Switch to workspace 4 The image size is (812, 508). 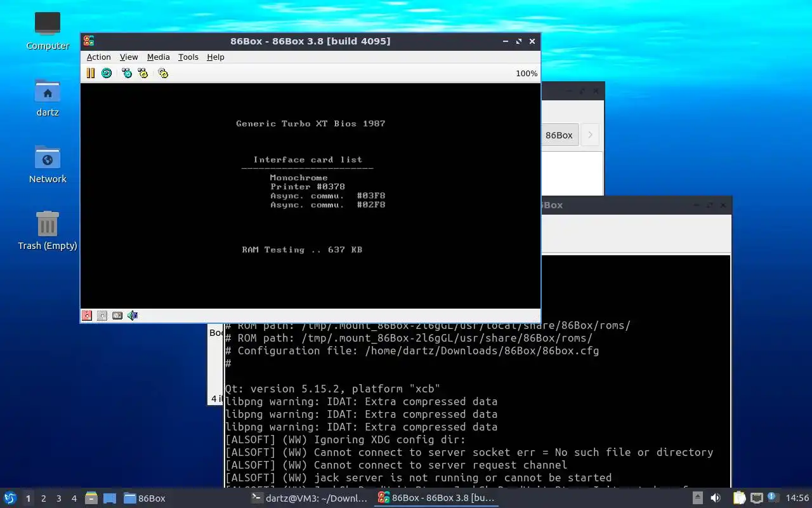pyautogui.click(x=74, y=498)
